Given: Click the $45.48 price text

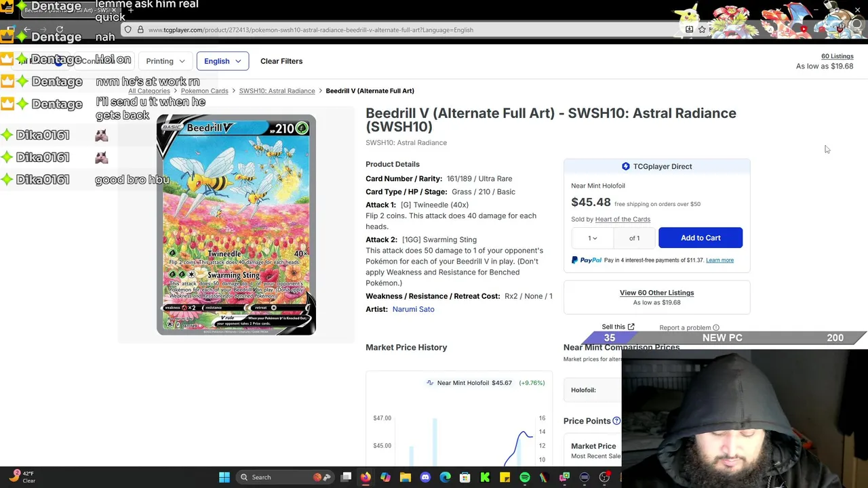Looking at the screenshot, I should click(x=591, y=202).
